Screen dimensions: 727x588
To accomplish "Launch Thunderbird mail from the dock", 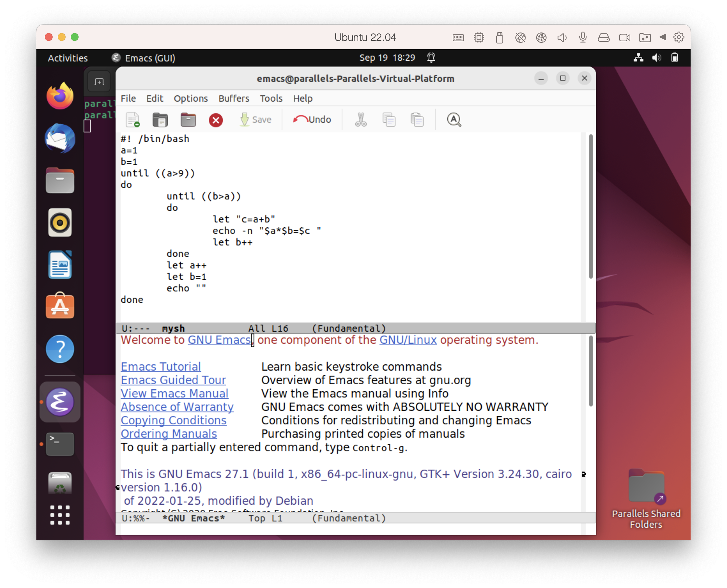I will pyautogui.click(x=60, y=138).
